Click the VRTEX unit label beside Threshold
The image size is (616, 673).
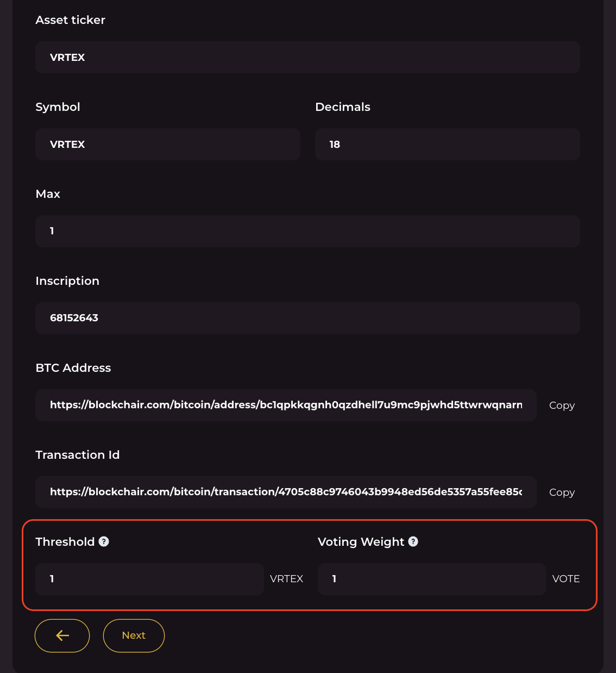point(286,579)
